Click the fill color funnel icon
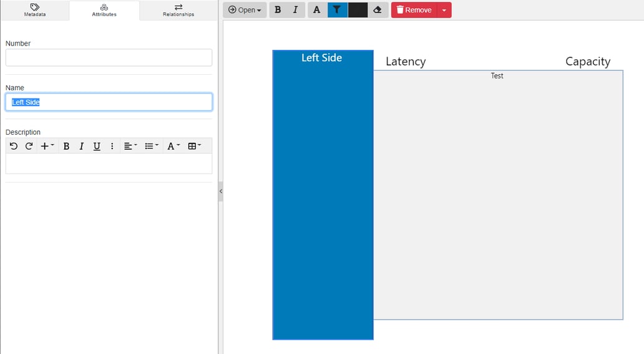This screenshot has width=644, height=354. click(x=337, y=10)
